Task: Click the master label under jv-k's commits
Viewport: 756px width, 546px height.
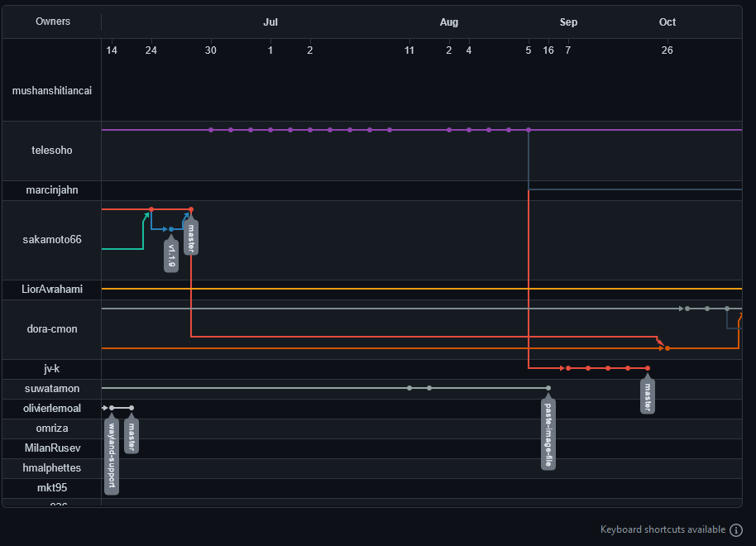Action: click(648, 395)
